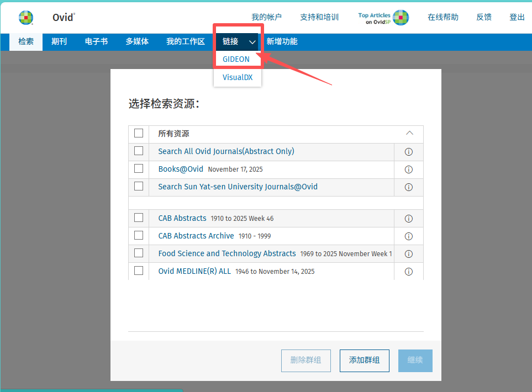532x392 pixels.
Task: Click the 添加群组 button
Action: click(364, 360)
